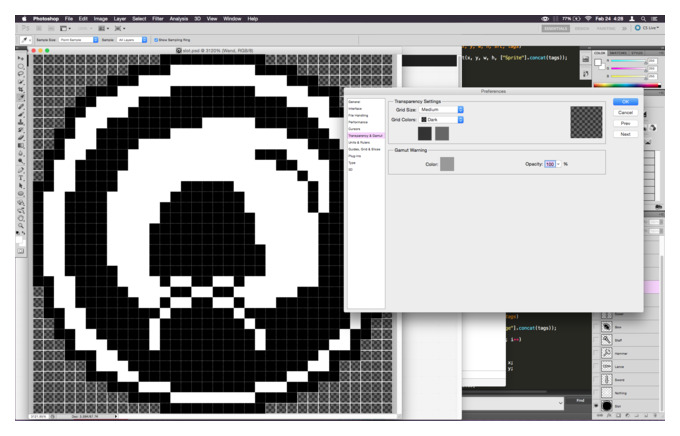Click the Wi-Fi status icon
This screenshot has height=436, width=680.
588,19
